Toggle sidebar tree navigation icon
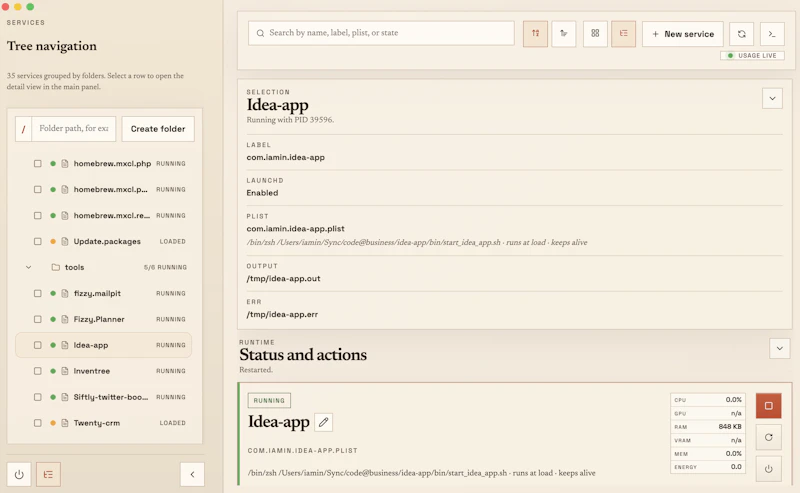Image resolution: width=800 pixels, height=493 pixels. [48, 475]
